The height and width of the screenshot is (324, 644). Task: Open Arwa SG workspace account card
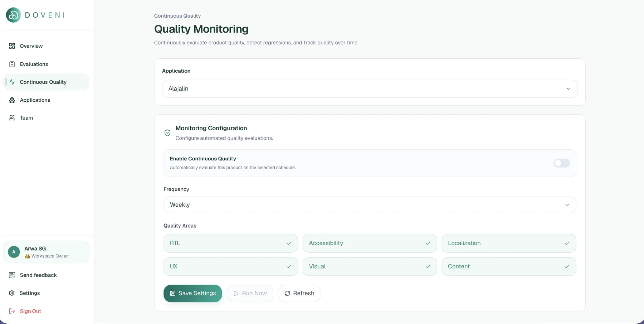click(x=46, y=252)
